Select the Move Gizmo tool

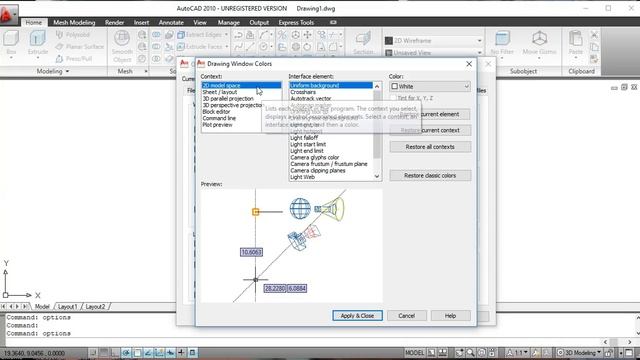click(539, 43)
